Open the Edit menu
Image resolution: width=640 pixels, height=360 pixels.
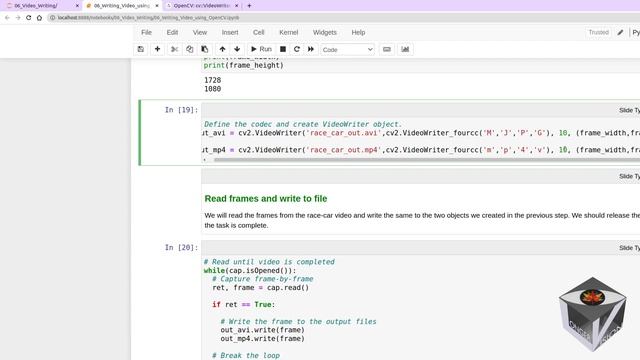point(172,32)
